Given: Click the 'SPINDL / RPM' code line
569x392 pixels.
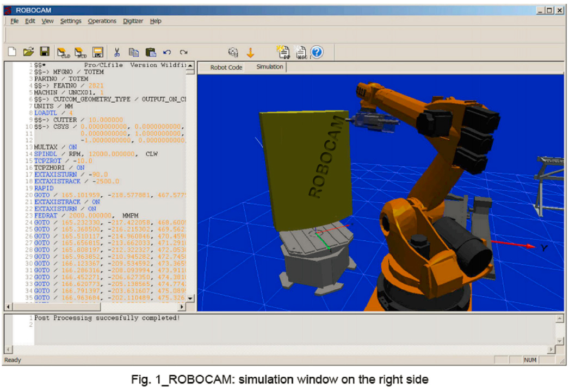Looking at the screenshot, I should 96,154.
